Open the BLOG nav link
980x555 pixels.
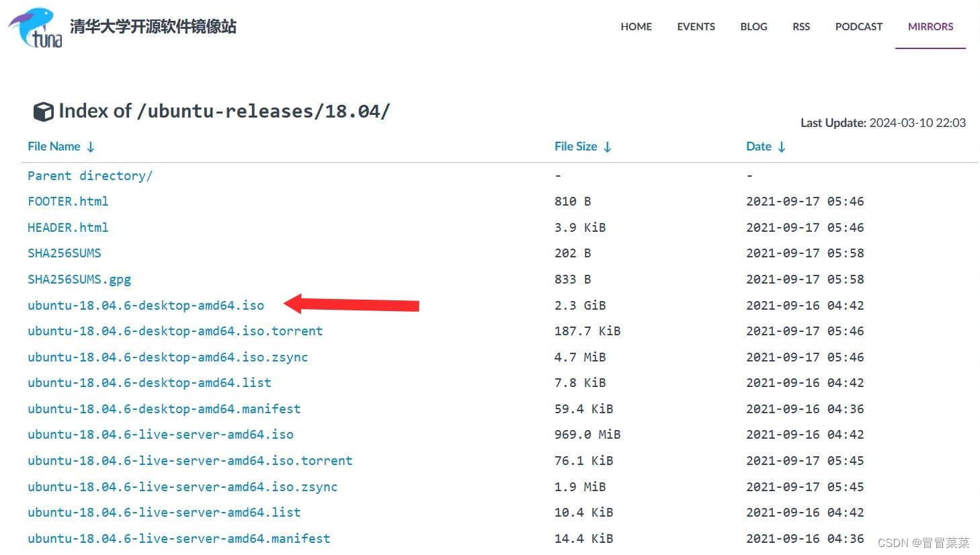coord(753,27)
